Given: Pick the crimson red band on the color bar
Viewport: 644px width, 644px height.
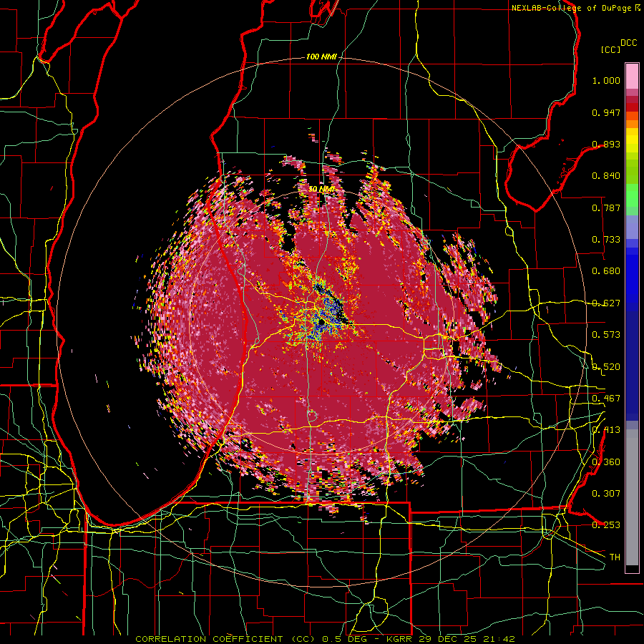Looking at the screenshot, I should point(632,99).
